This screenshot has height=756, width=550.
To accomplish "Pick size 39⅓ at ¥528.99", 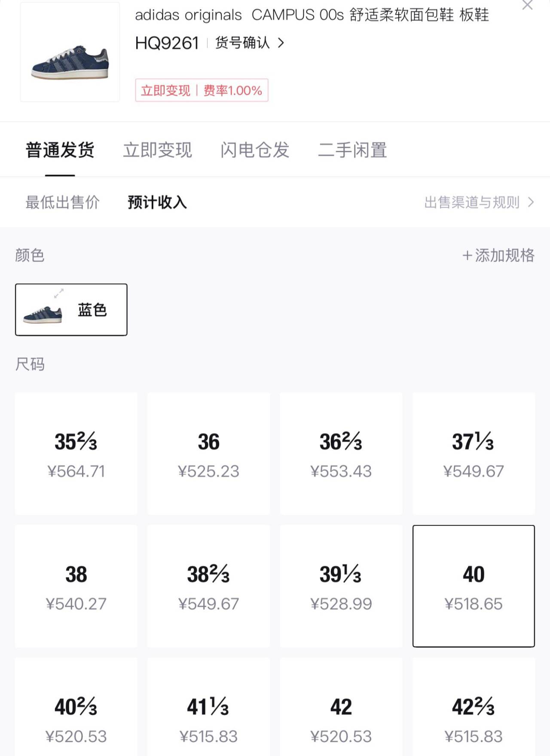I will (x=341, y=586).
